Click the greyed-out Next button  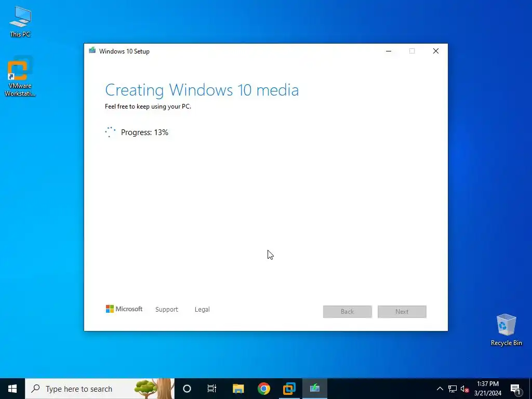402,312
